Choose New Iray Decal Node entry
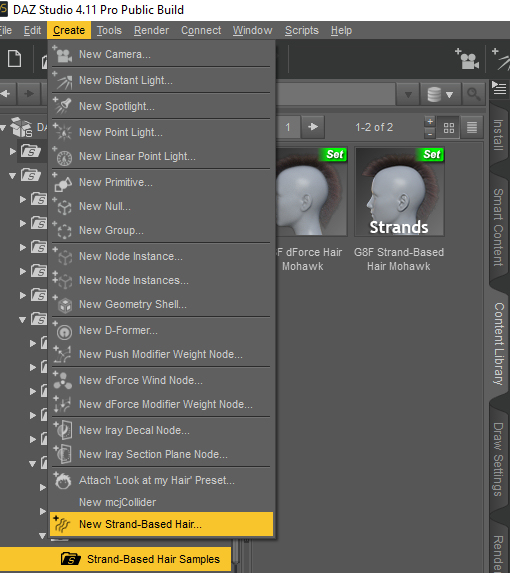The height and width of the screenshot is (573, 510). tap(161, 430)
